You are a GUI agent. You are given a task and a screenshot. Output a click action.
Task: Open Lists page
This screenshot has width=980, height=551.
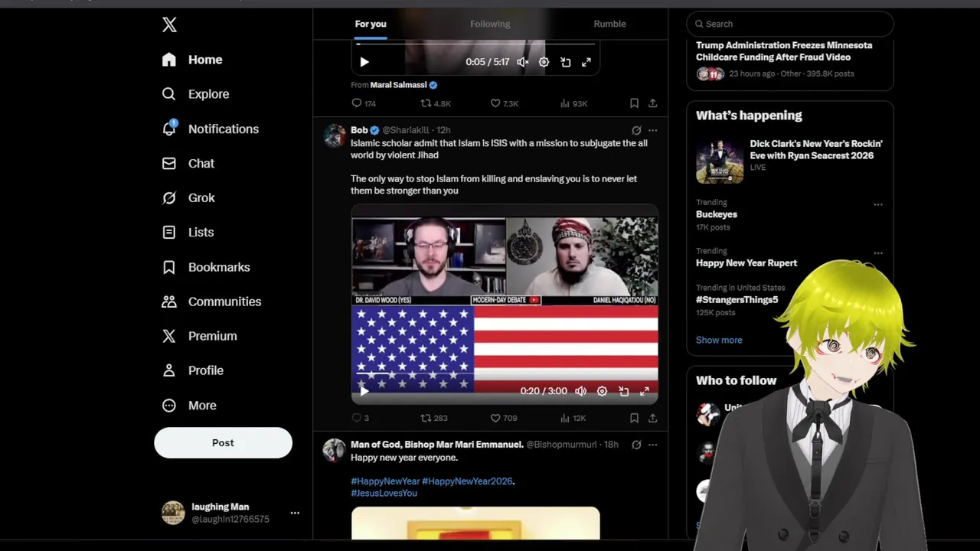point(188,232)
